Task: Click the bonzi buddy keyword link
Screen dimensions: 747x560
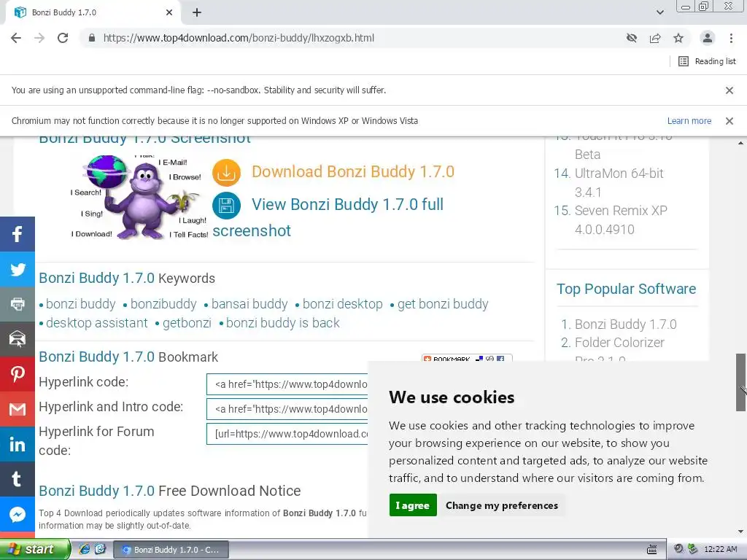Action: tap(80, 304)
